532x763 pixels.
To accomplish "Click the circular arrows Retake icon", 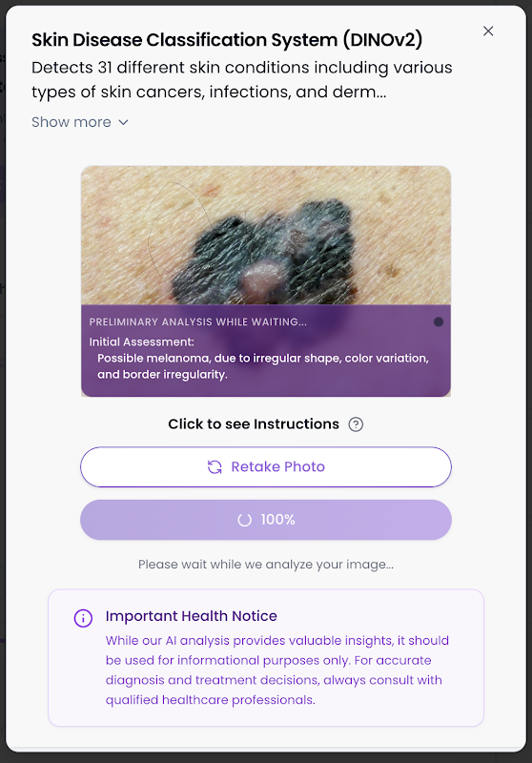I will click(215, 467).
